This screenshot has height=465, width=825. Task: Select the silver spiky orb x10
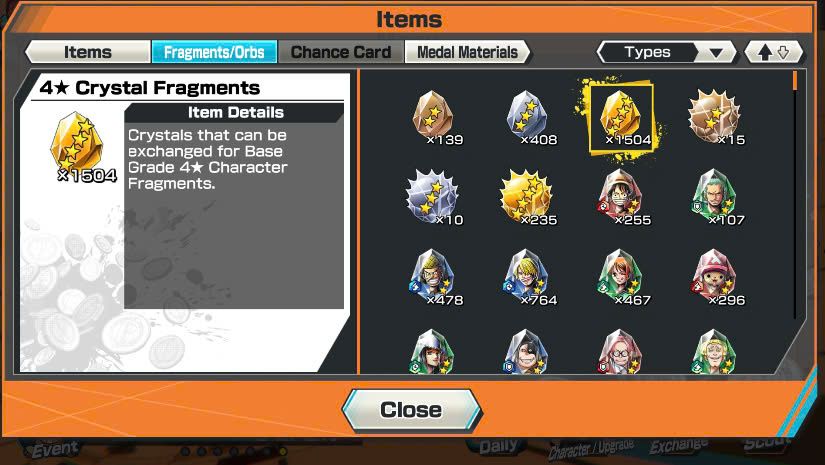tap(433, 197)
